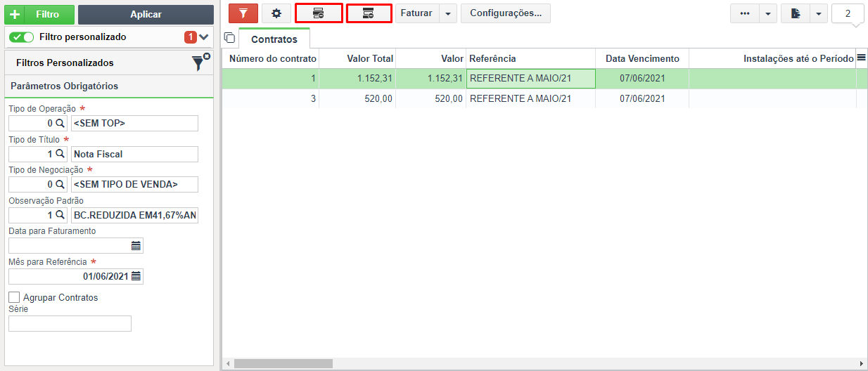Check the Agrupar Contratos checkbox
Image resolution: width=868 pixels, height=371 pixels.
click(14, 297)
